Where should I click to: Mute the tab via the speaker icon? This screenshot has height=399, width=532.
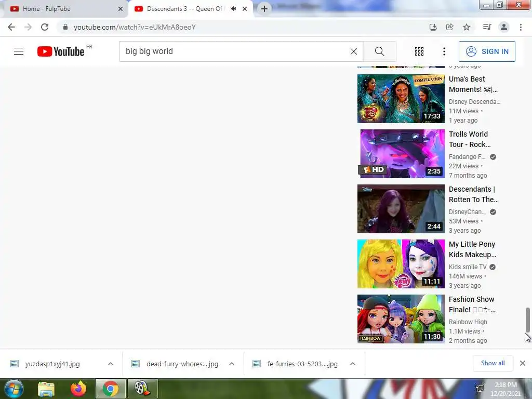coord(233,9)
